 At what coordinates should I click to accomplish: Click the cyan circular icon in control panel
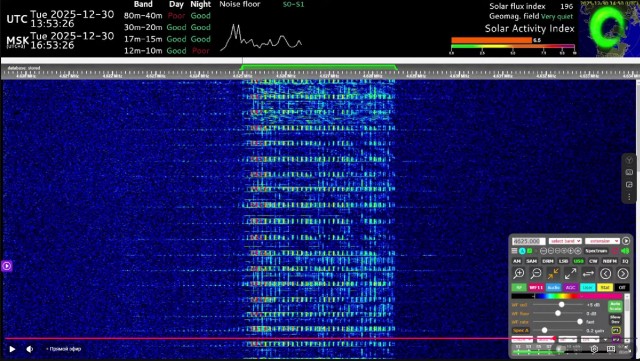pos(522,251)
